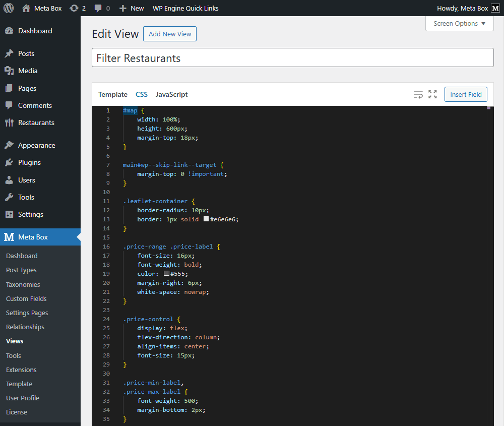The width and height of the screenshot is (504, 426).
Task: Open the New item dropdown in admin bar
Action: click(131, 8)
